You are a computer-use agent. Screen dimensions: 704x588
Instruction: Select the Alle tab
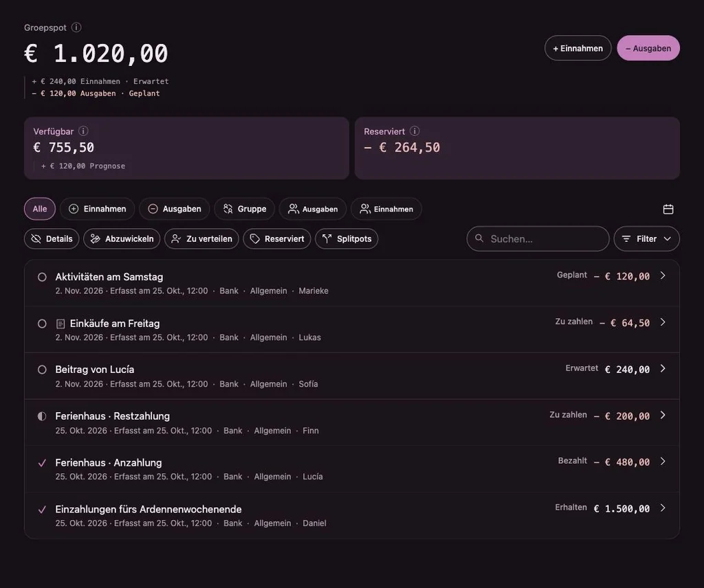[39, 209]
